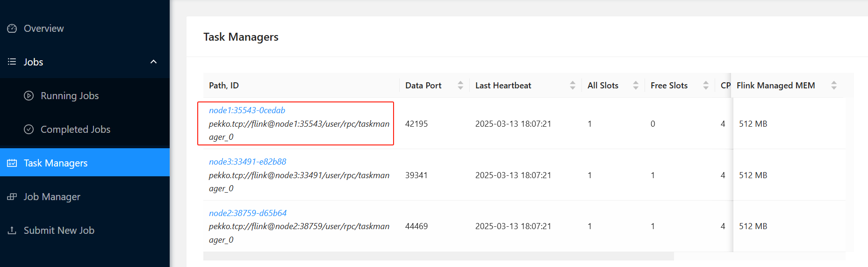Click the Submit New Job upload icon
868x267 pixels.
point(12,231)
